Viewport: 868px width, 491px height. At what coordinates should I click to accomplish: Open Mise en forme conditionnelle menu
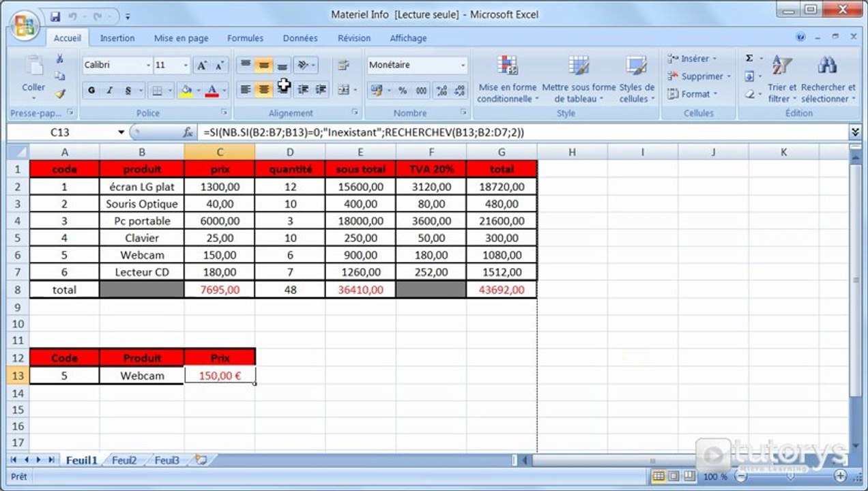point(507,78)
